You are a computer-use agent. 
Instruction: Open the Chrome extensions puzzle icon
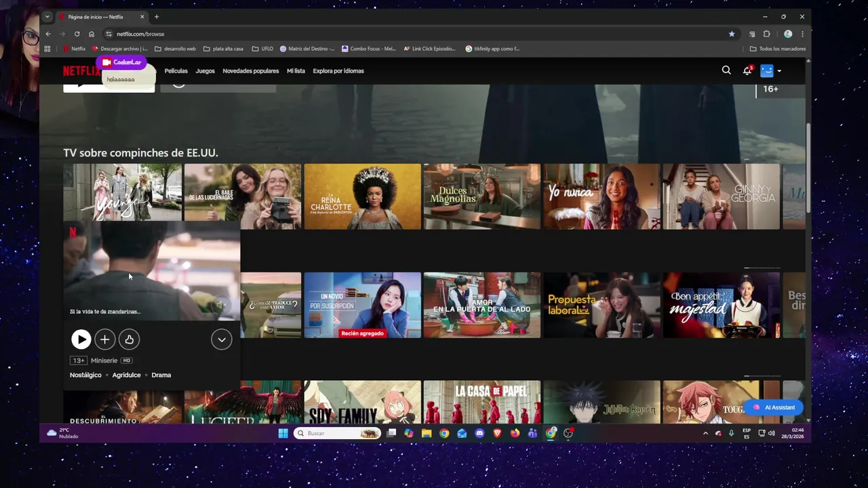(767, 34)
